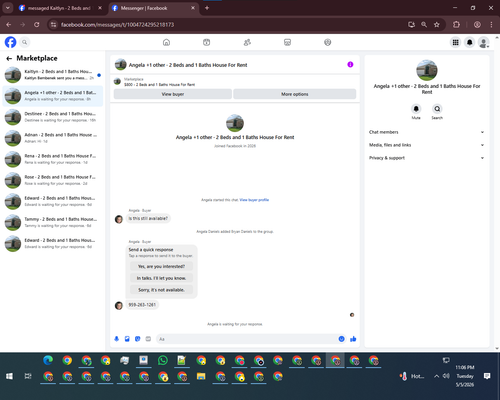Click the install app icon in address bar
Viewport: 500px width, 400px height.
coord(411,25)
